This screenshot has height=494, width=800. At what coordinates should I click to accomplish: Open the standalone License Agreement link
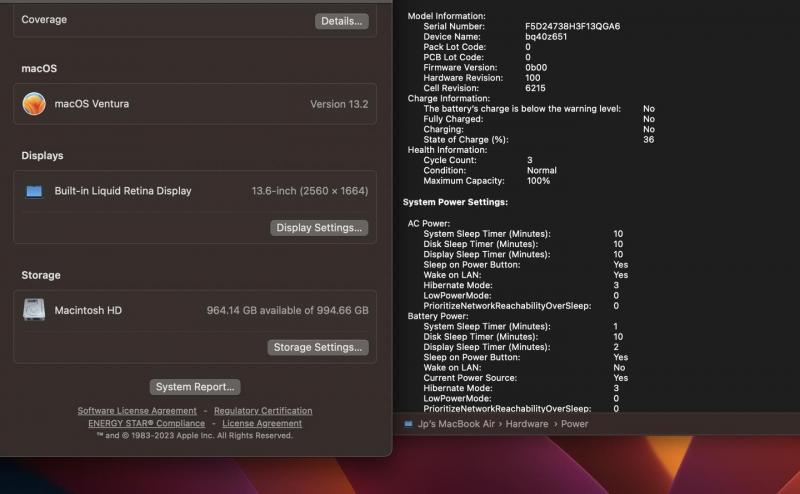click(x=262, y=424)
